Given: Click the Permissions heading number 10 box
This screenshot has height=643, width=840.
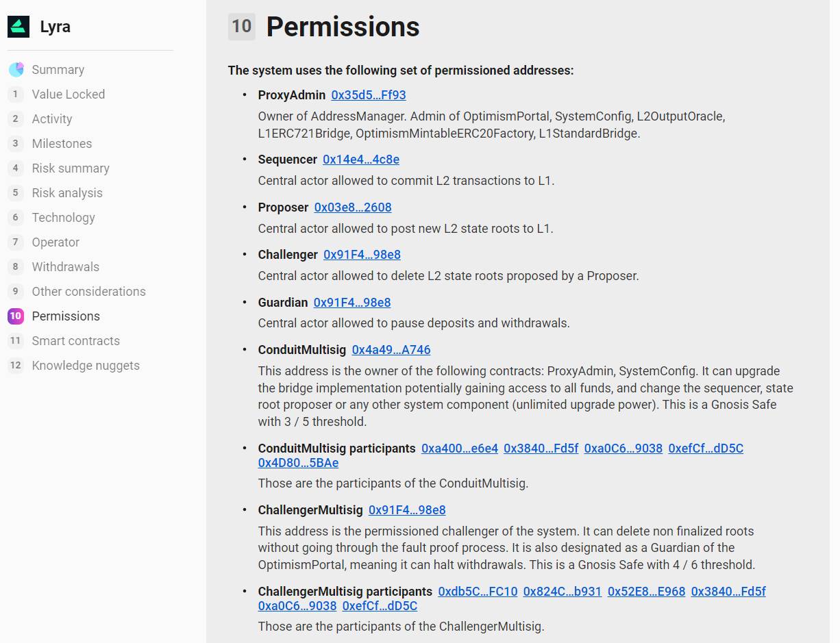Looking at the screenshot, I should click(x=241, y=27).
